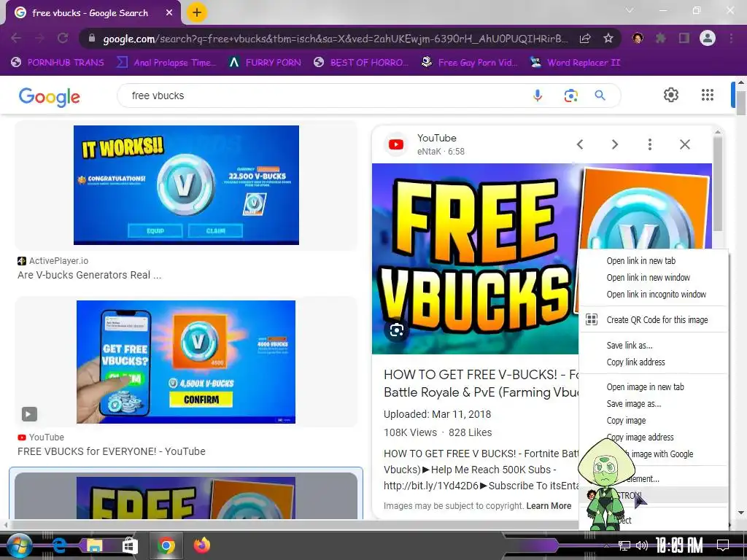Open the Google apps grid
Screen dimensions: 747x560
click(708, 95)
